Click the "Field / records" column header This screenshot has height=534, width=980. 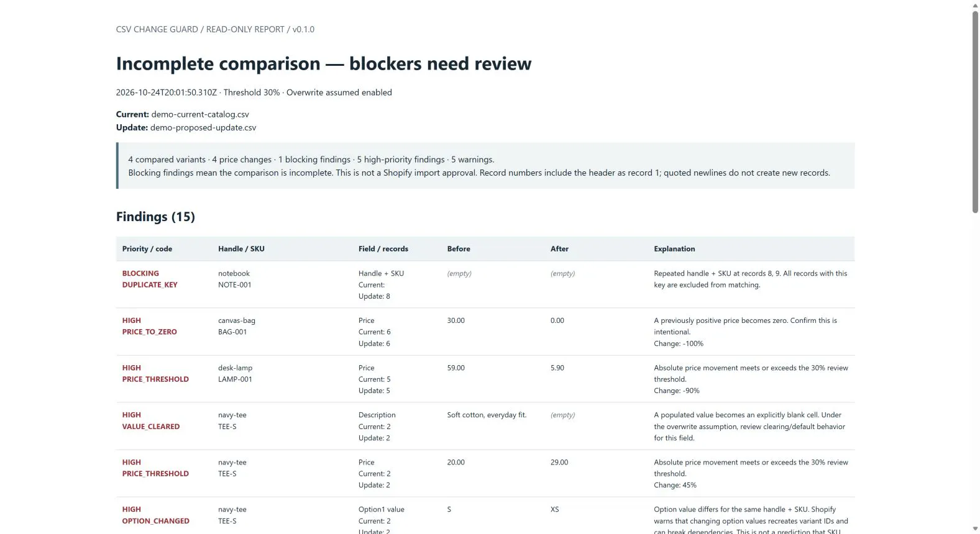(383, 249)
